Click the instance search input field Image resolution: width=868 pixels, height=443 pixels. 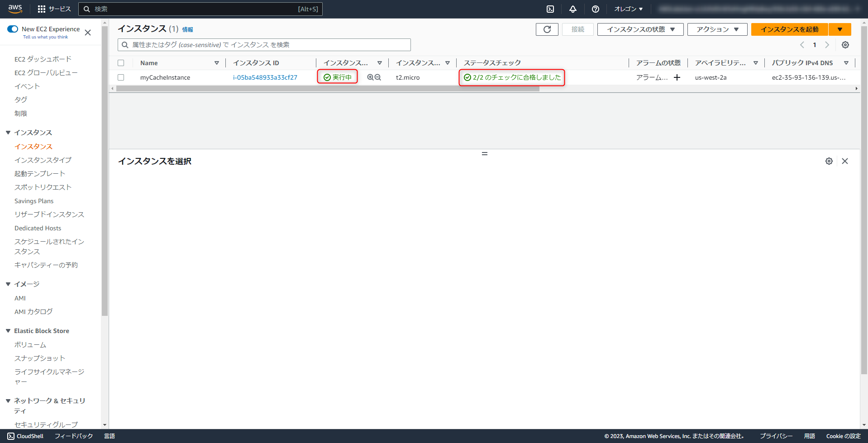(264, 45)
